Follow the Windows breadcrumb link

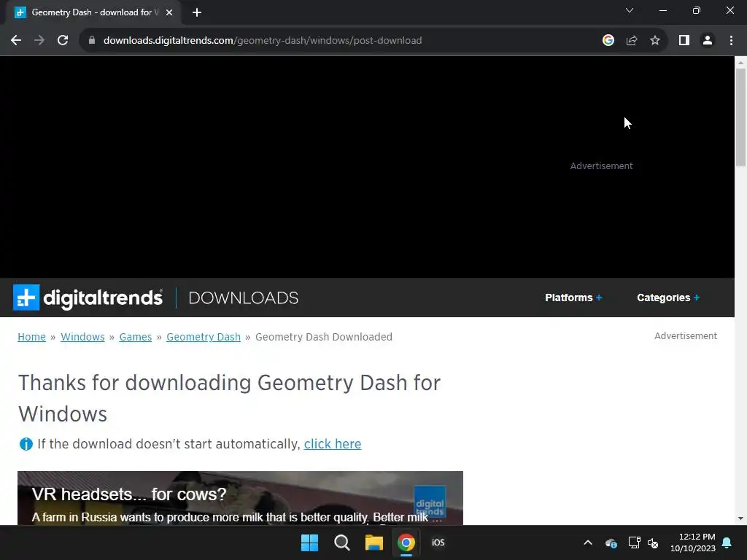coord(82,337)
